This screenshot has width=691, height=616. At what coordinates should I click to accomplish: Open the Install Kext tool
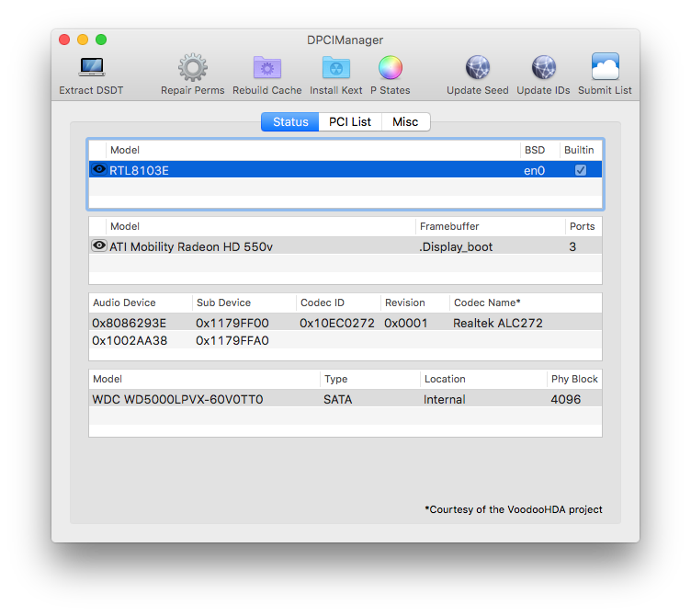tap(335, 69)
